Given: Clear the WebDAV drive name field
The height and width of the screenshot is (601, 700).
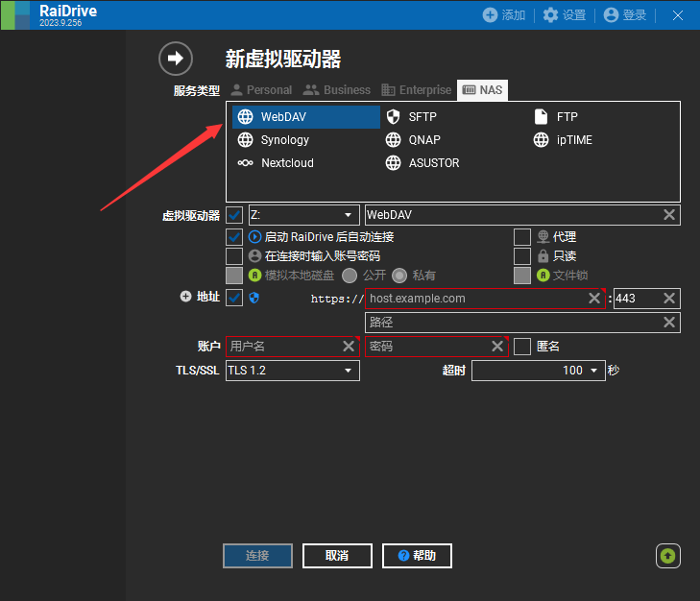Looking at the screenshot, I should pyautogui.click(x=669, y=215).
